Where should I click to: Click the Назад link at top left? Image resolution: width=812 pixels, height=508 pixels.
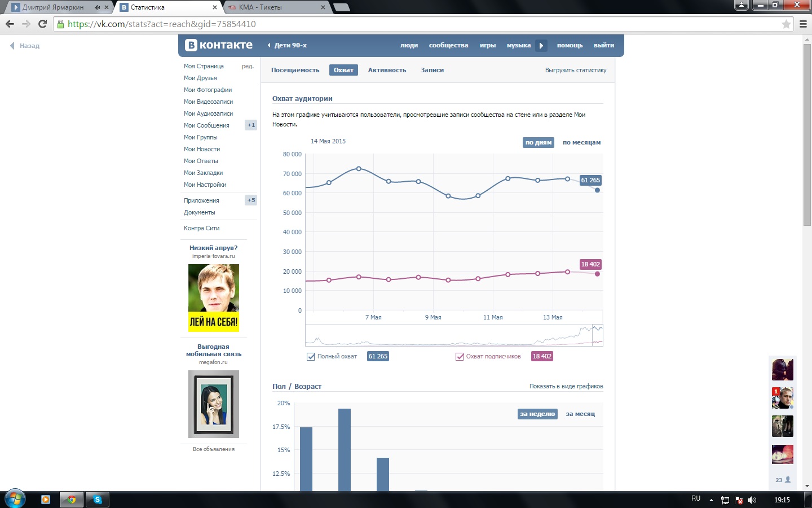[x=25, y=46]
